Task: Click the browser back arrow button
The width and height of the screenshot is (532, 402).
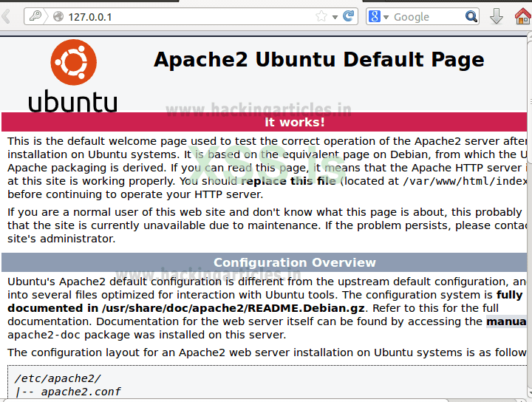Action: [6, 16]
